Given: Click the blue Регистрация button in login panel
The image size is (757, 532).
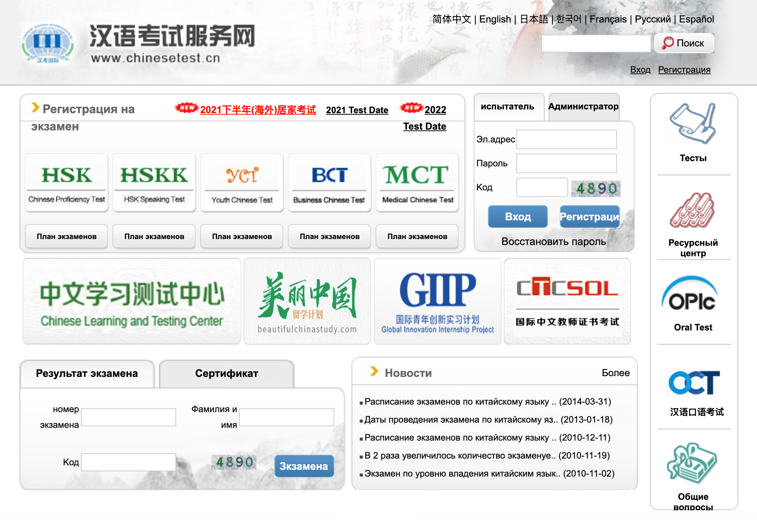Looking at the screenshot, I should (590, 217).
